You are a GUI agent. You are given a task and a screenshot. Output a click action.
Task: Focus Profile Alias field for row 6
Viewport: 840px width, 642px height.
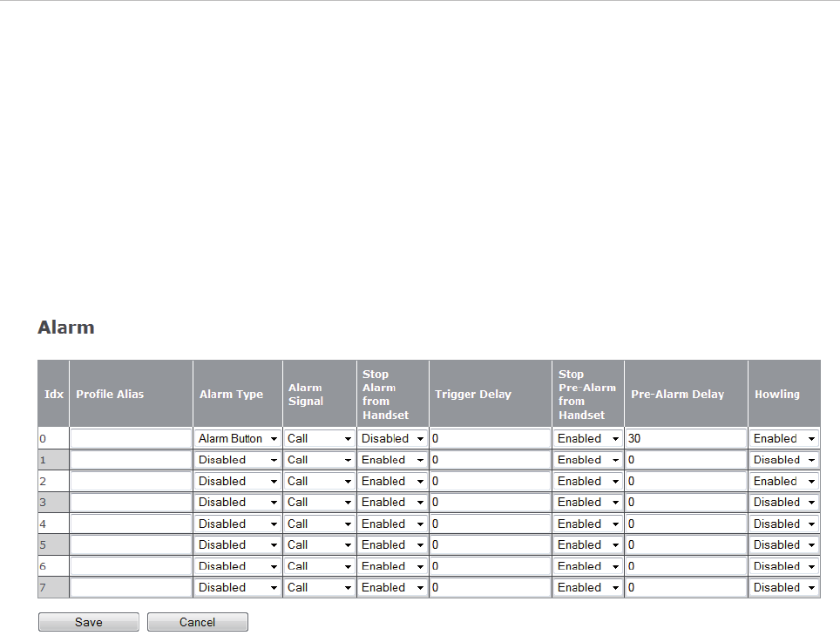tap(132, 566)
